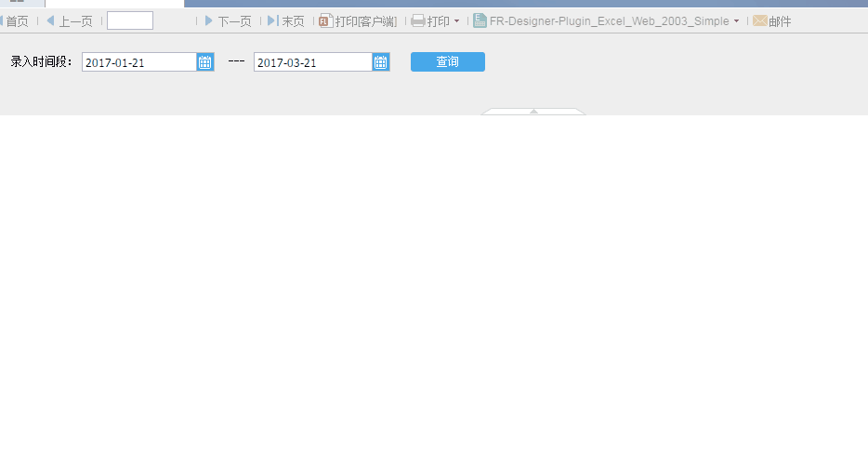Viewport: 868px width, 453px height.
Task: Go to first page (首页)
Action: (14, 21)
